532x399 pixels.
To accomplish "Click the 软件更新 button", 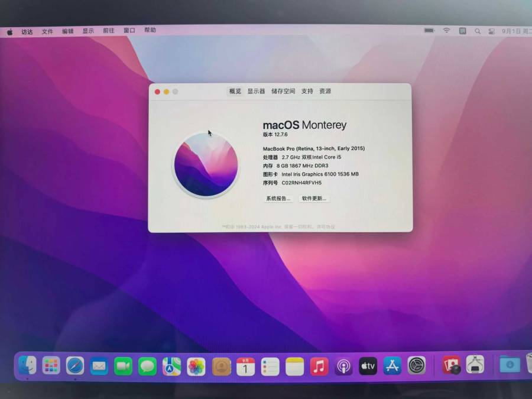I will click(x=314, y=199).
